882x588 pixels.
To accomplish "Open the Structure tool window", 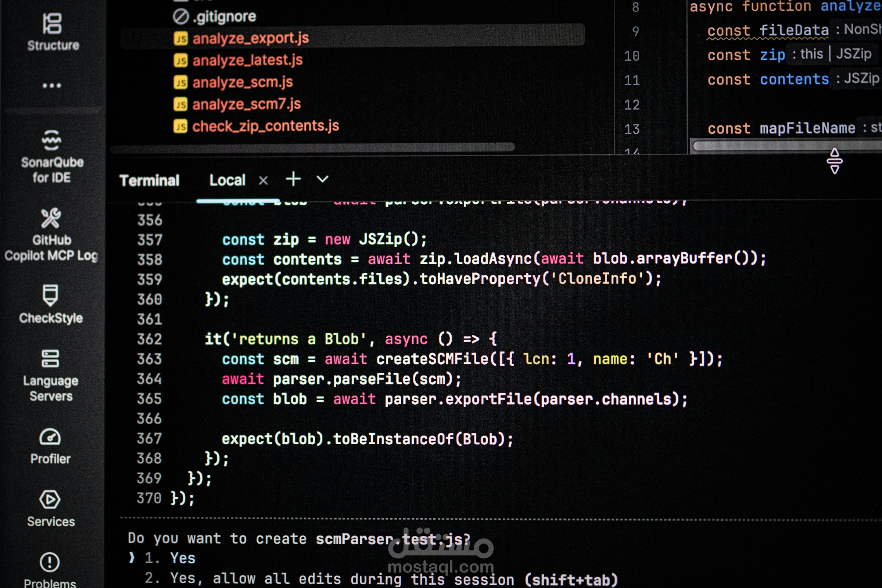I will (52, 30).
